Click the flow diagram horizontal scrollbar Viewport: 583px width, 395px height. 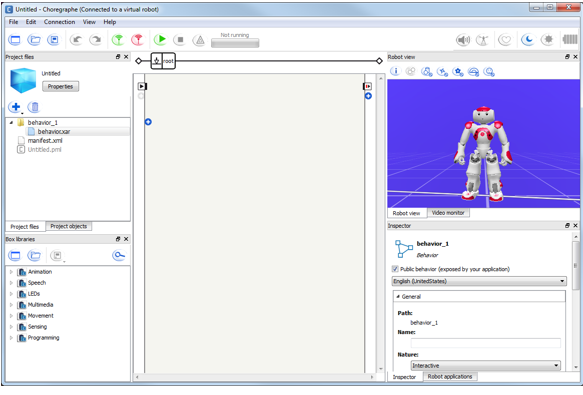pyautogui.click(x=255, y=377)
